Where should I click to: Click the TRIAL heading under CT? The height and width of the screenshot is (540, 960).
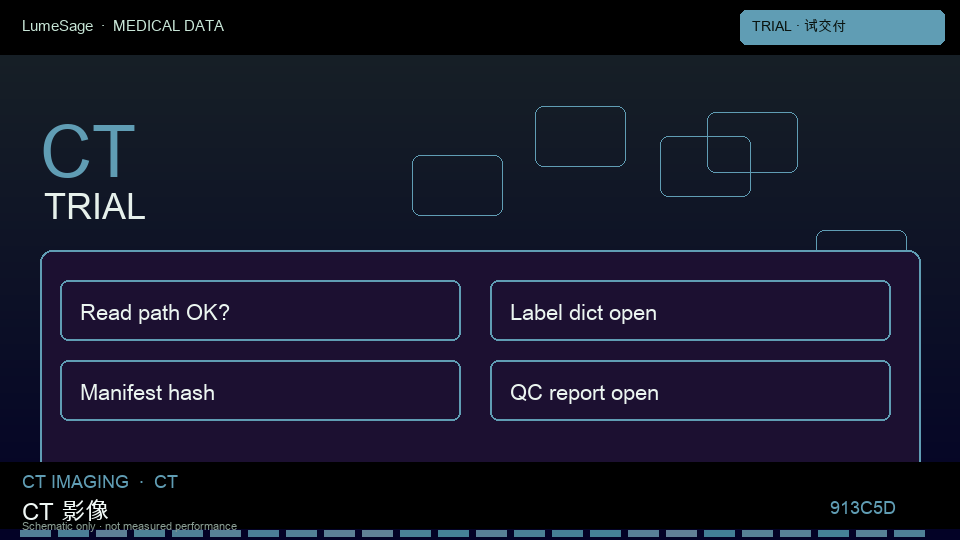click(95, 206)
